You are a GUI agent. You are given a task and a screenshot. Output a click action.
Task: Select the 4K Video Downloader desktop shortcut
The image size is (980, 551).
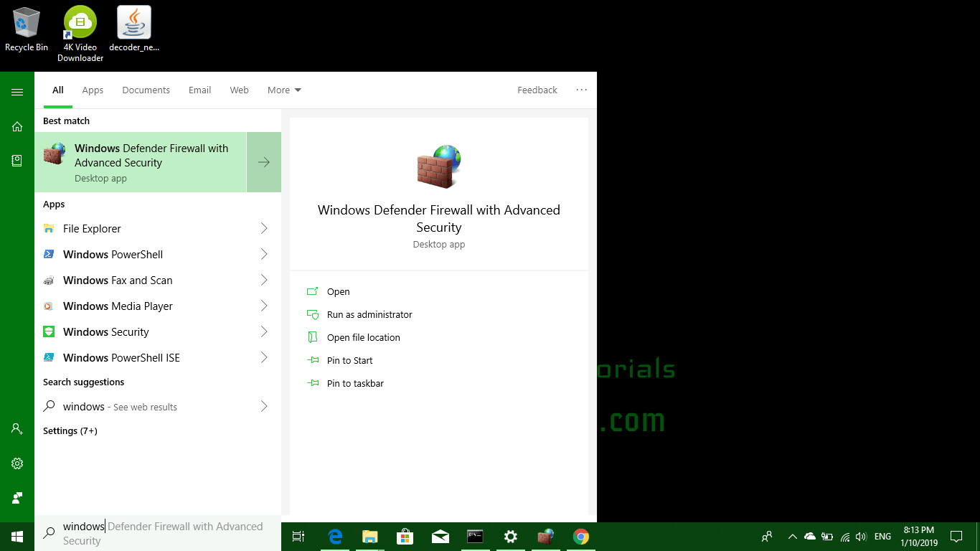coord(80,34)
